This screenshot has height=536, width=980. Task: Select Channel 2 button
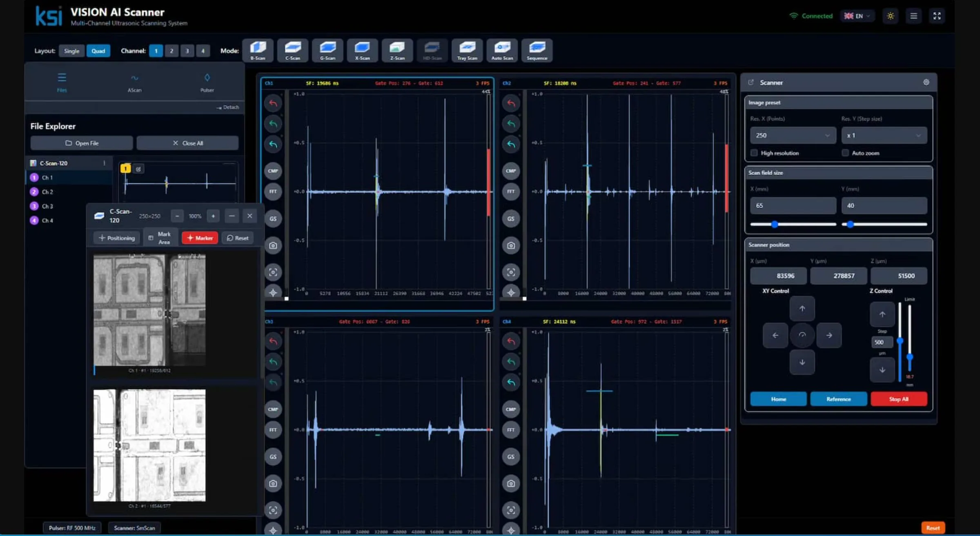(x=171, y=51)
